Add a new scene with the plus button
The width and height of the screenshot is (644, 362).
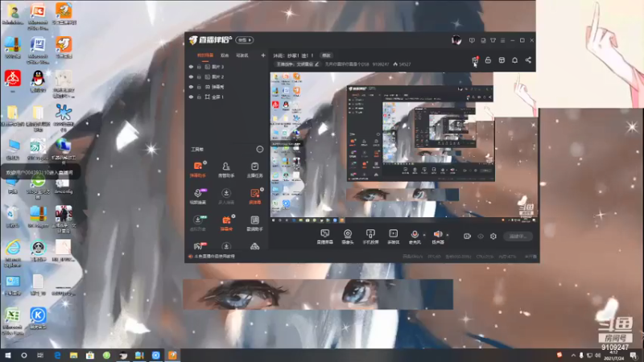[263, 55]
